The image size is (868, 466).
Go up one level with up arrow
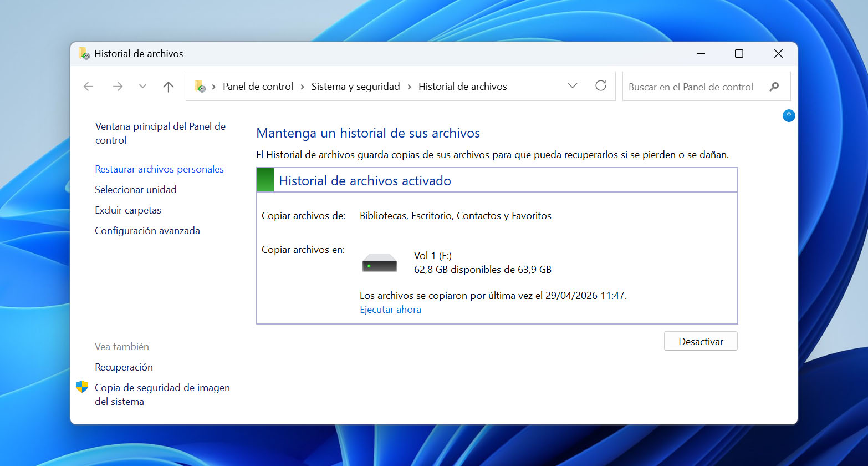[x=169, y=87]
